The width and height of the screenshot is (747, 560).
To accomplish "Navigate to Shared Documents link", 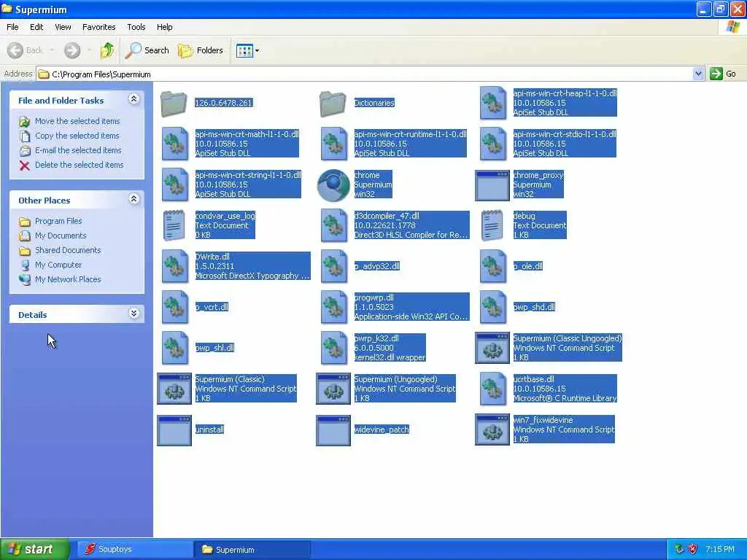I will coord(68,250).
